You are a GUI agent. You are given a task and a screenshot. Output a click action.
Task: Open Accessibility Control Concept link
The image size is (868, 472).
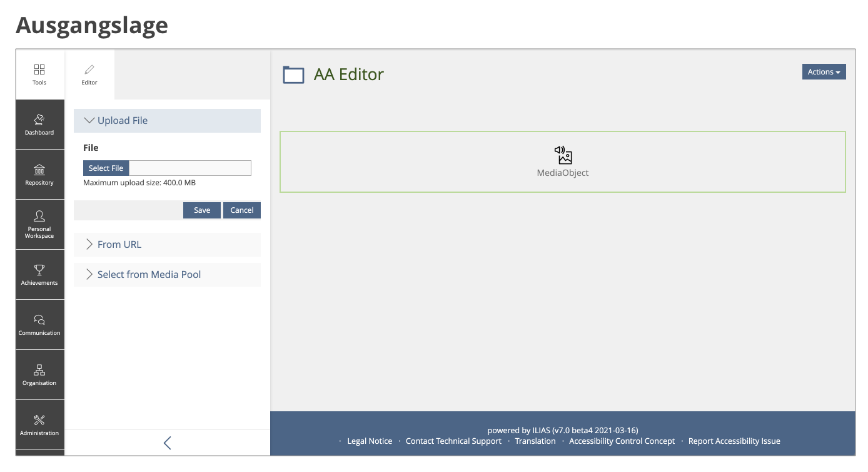click(x=622, y=441)
